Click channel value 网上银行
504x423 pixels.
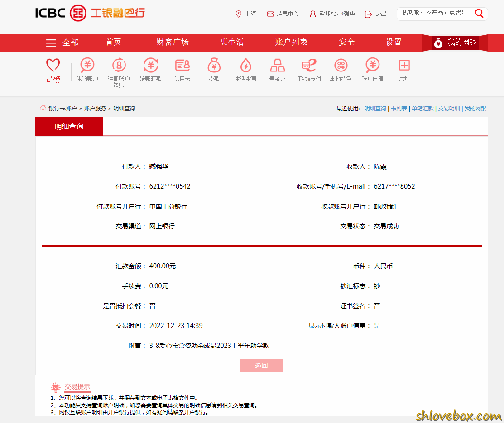(x=162, y=227)
